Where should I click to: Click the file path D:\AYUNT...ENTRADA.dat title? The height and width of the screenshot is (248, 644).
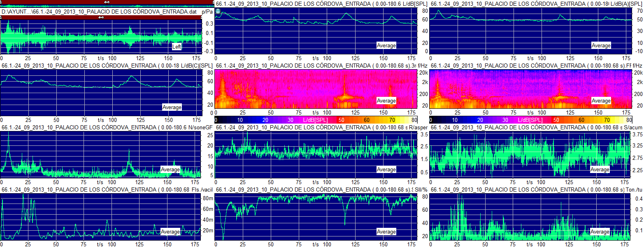pyautogui.click(x=99, y=12)
